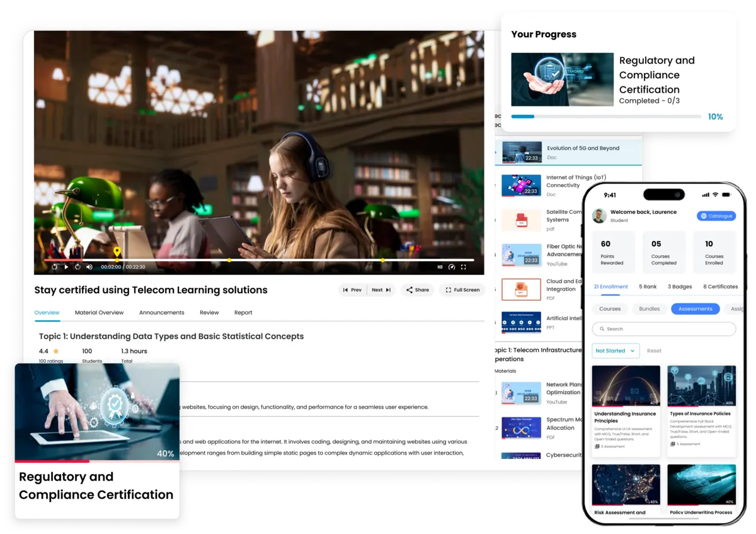Image resolution: width=756 pixels, height=534 pixels.
Task: Enter fullscreen via the player expand icon
Action: point(464,267)
